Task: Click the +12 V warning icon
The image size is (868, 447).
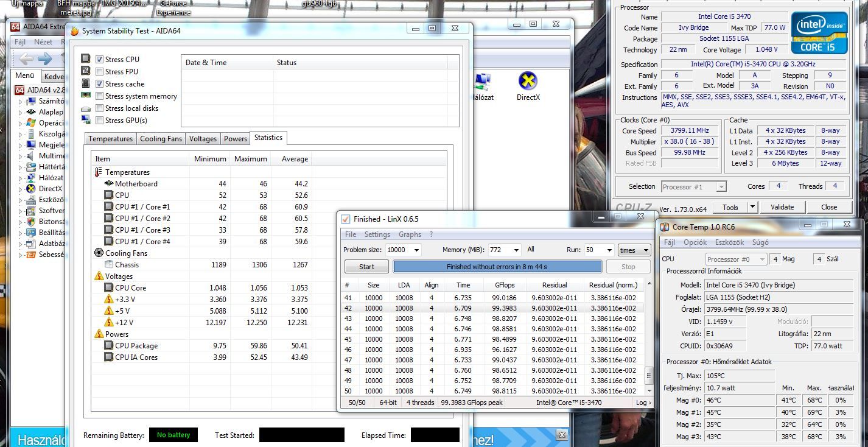Action: click(x=109, y=322)
